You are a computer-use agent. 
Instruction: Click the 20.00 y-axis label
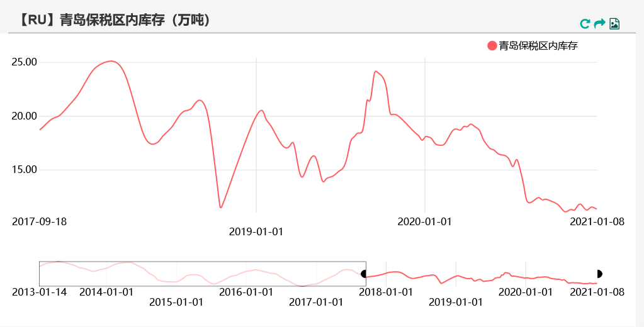point(24,116)
